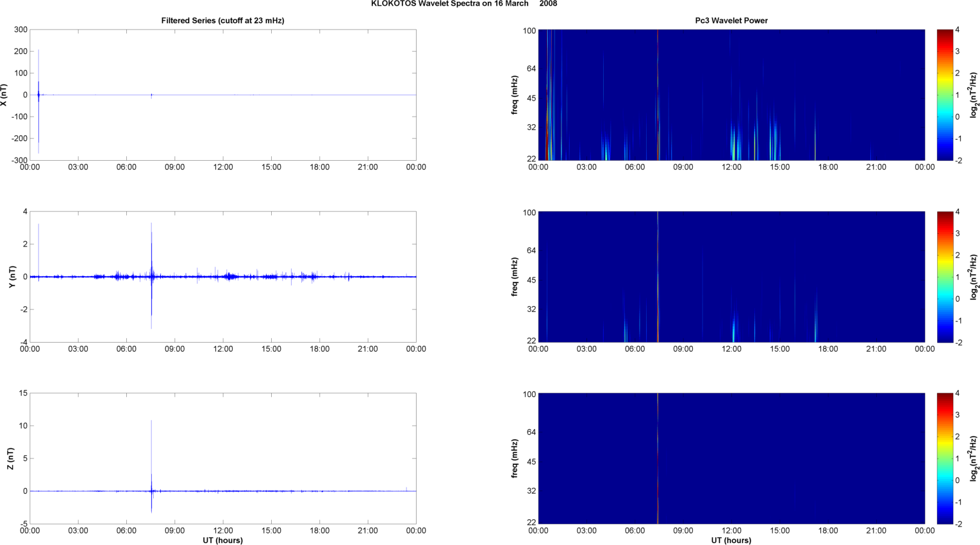Click the Z (nT) axis label
Viewport: 980px width, 545px height.
pyautogui.click(x=11, y=459)
